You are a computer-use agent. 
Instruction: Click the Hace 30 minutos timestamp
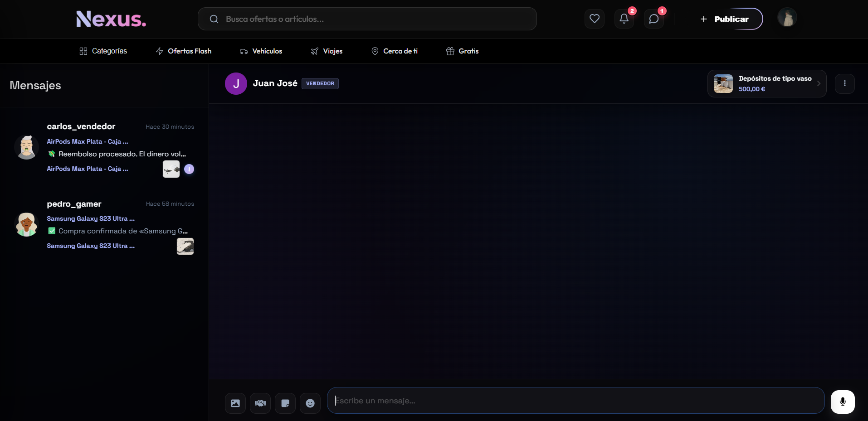click(170, 127)
